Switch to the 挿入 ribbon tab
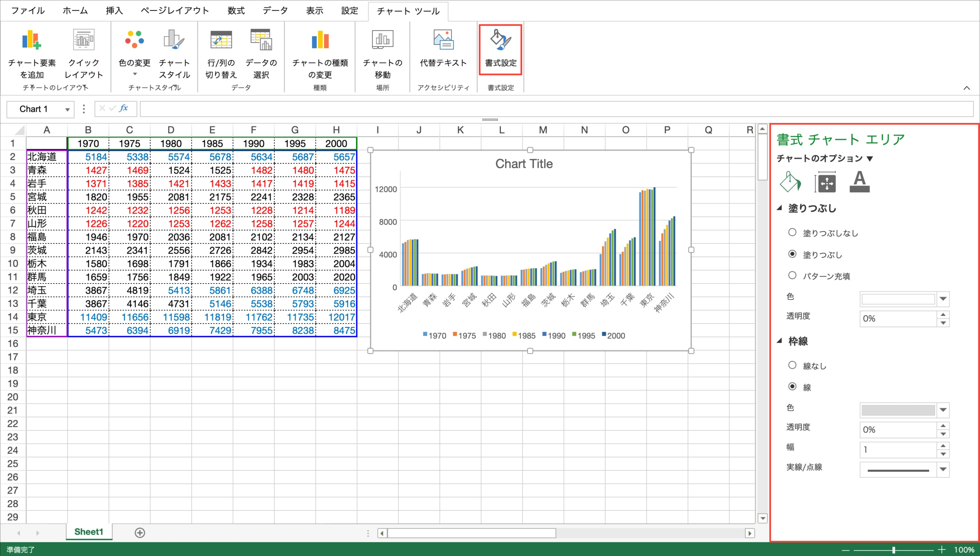The image size is (980, 556). 114,11
